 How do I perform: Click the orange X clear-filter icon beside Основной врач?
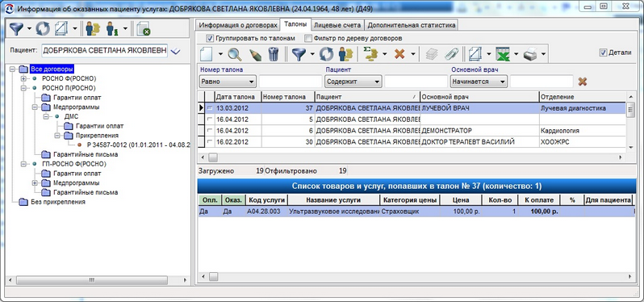pyautogui.click(x=582, y=82)
